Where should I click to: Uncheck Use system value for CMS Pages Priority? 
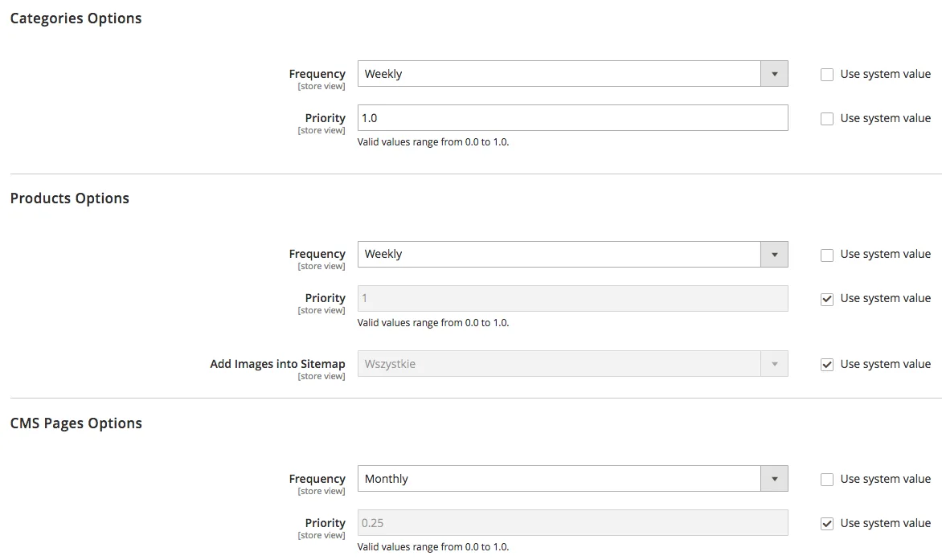pos(827,523)
